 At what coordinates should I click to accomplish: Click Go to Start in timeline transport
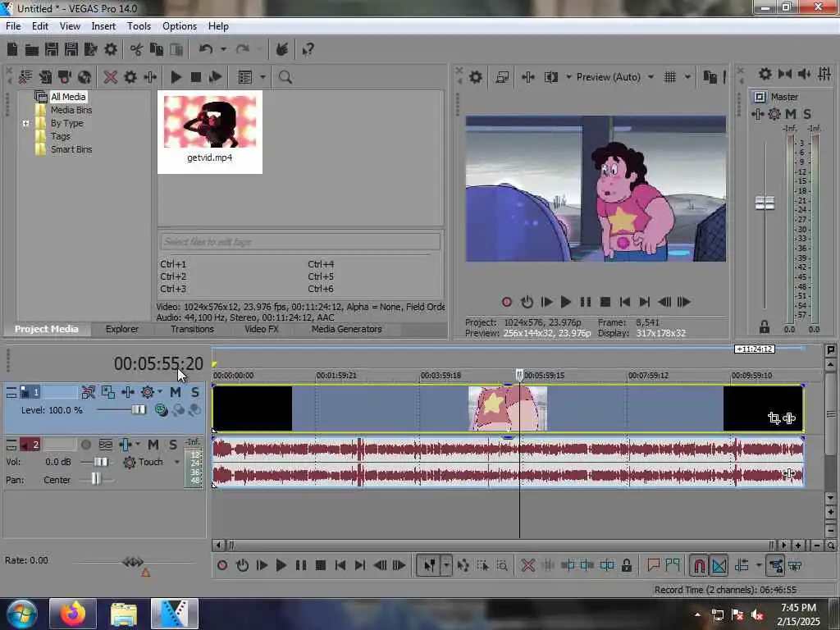point(340,565)
